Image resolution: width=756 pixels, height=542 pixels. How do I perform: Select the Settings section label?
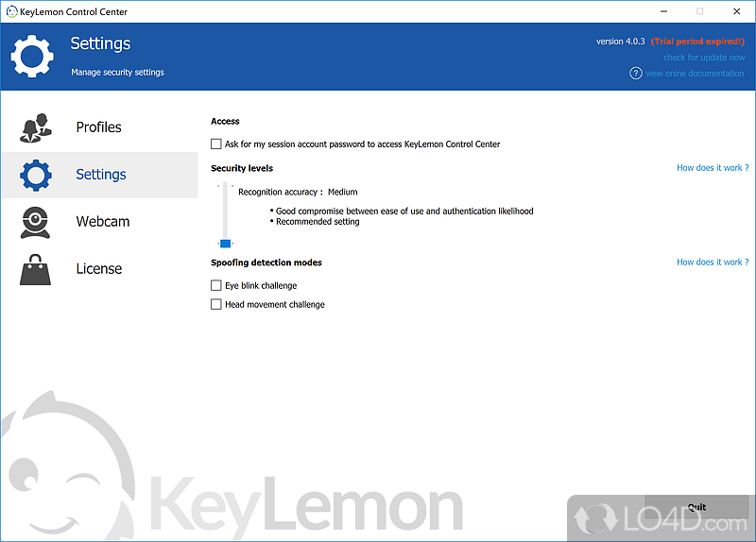[x=101, y=174]
